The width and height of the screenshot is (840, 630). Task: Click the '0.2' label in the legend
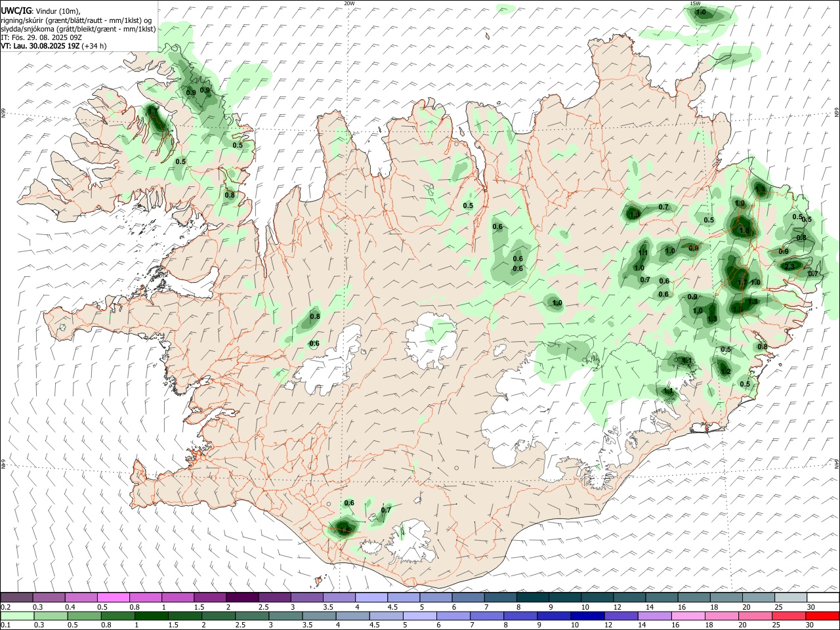[5, 607]
